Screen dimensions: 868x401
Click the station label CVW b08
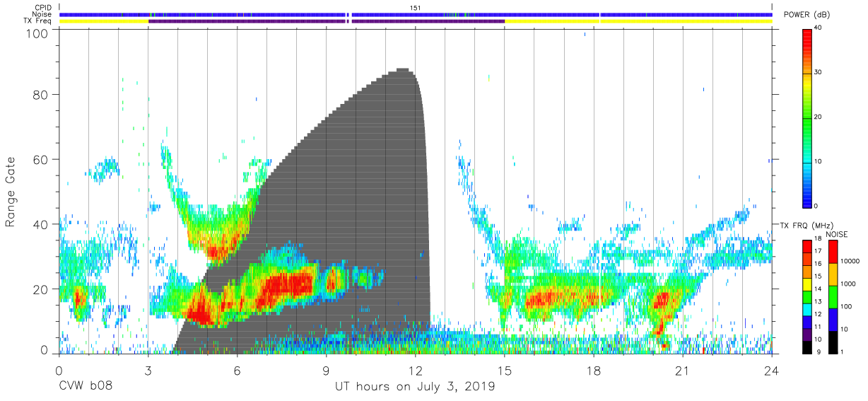pyautogui.click(x=85, y=387)
